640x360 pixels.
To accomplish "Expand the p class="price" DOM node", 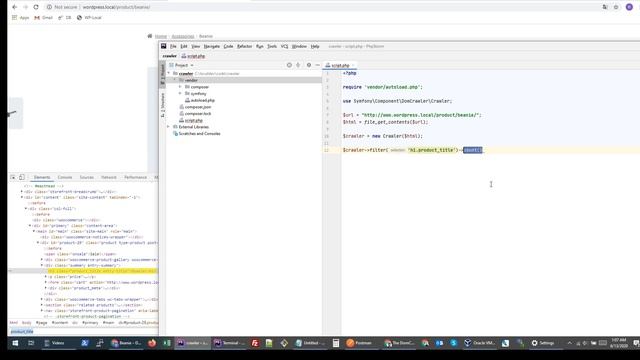I will pyautogui.click(x=46, y=277).
